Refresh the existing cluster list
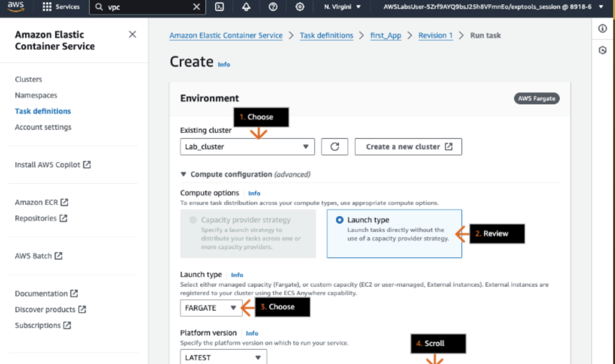The image size is (615, 364). [x=335, y=147]
